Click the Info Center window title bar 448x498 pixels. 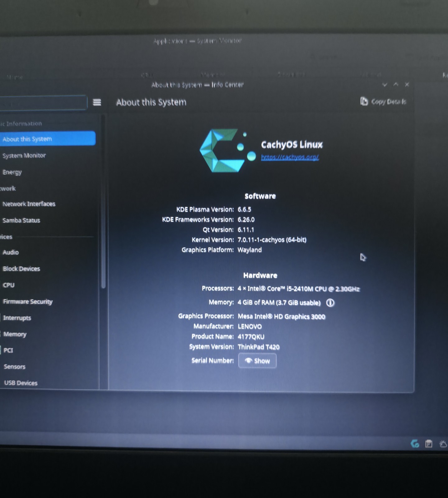(197, 85)
